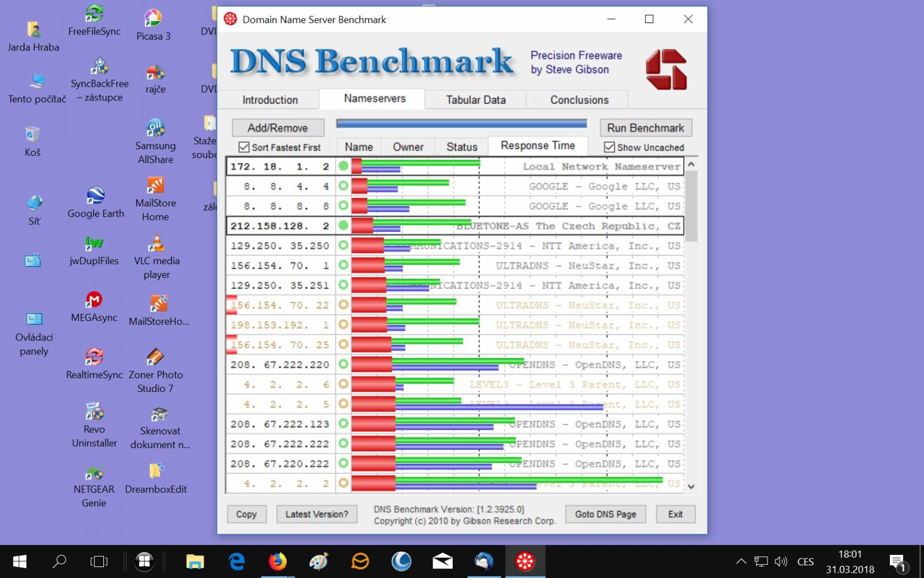
Task: Open File Explorer from the taskbar
Action: pos(195,561)
